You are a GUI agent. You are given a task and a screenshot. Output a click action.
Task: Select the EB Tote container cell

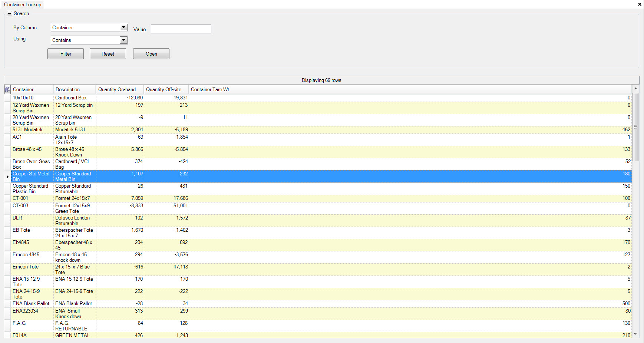tap(32, 233)
